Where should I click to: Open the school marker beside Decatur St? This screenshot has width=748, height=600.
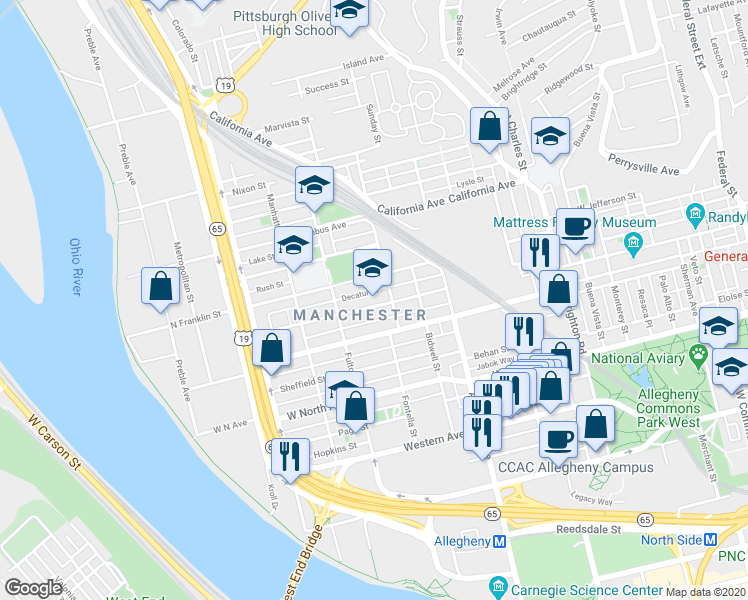pyautogui.click(x=373, y=269)
